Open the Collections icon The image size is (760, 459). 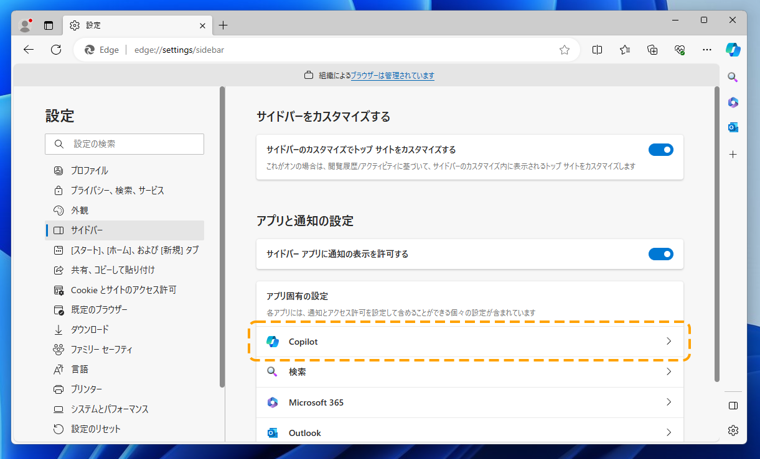pyautogui.click(x=652, y=49)
